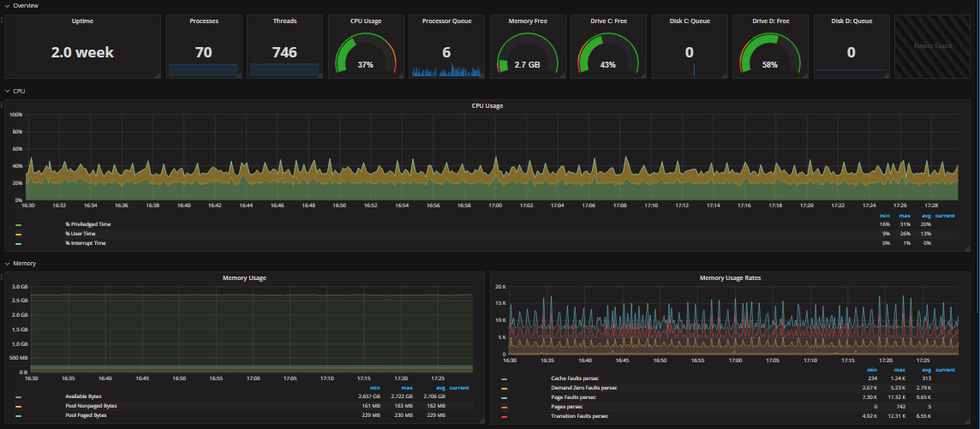The image size is (980, 429).
Task: Sort Memory Usage legend by max
Action: tap(408, 388)
